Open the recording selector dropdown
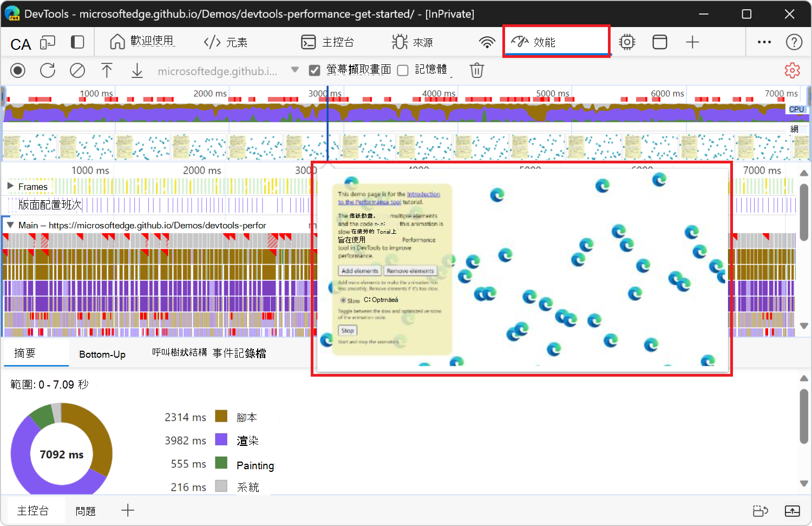 click(x=228, y=70)
